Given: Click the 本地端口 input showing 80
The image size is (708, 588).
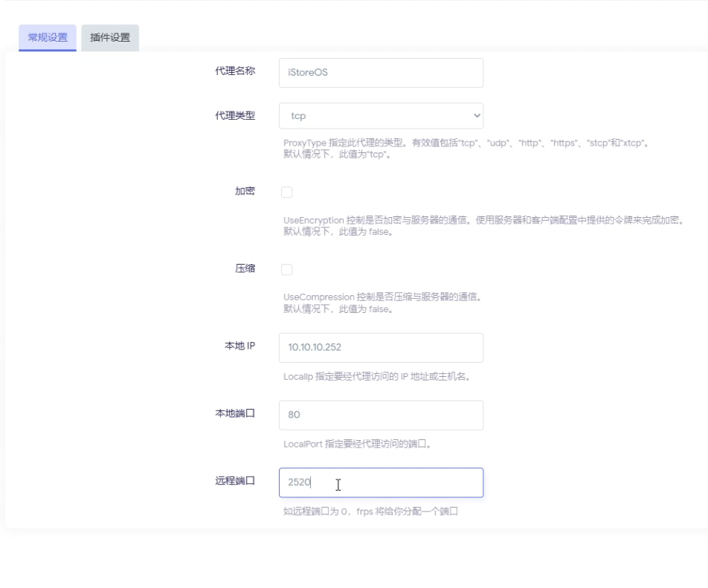Looking at the screenshot, I should click(381, 415).
